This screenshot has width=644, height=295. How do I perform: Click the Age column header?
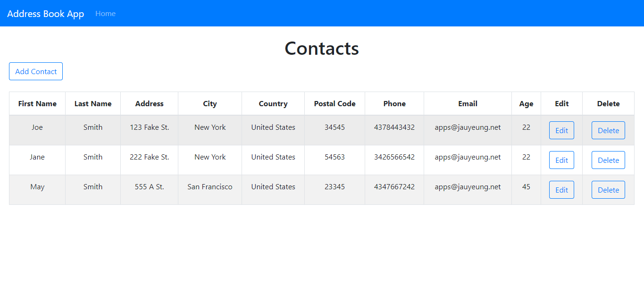tap(526, 103)
